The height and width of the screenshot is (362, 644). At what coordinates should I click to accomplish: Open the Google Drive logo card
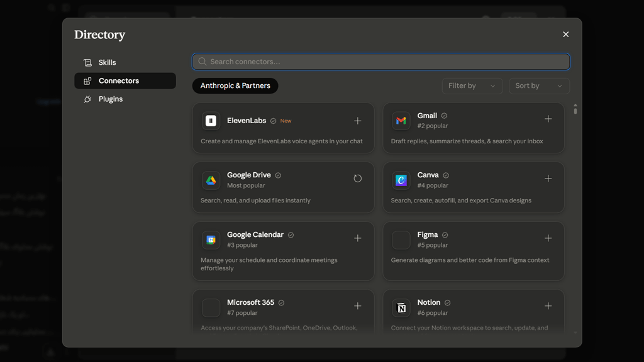(x=211, y=180)
